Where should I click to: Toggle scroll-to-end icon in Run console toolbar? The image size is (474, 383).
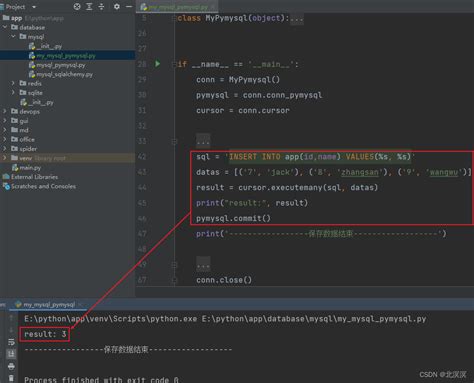11,354
